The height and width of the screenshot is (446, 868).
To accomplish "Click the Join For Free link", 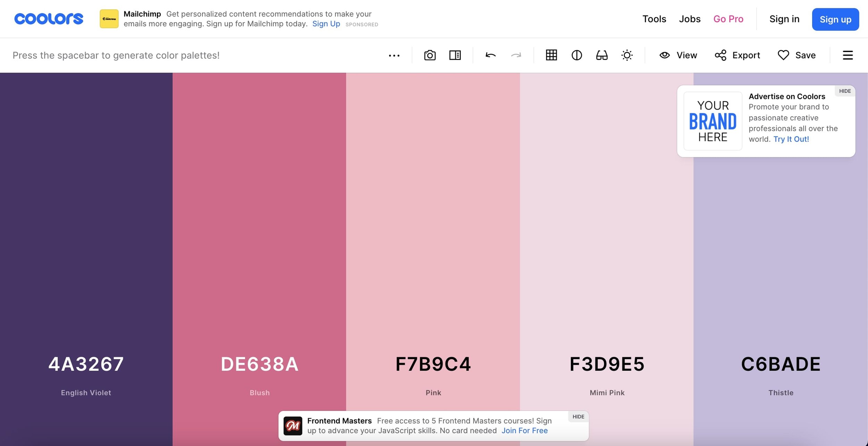I will click(523, 431).
